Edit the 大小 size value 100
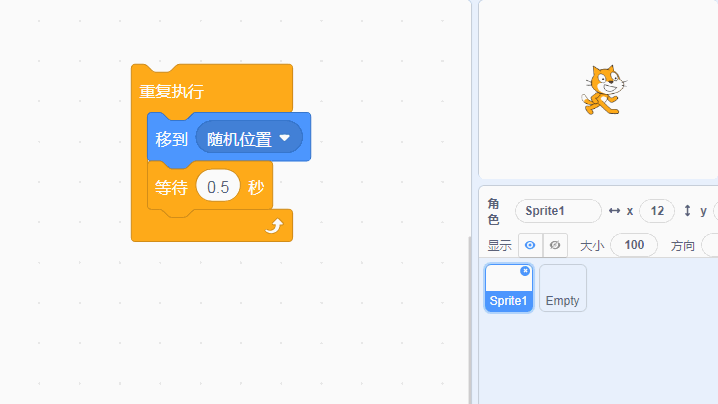 point(634,246)
